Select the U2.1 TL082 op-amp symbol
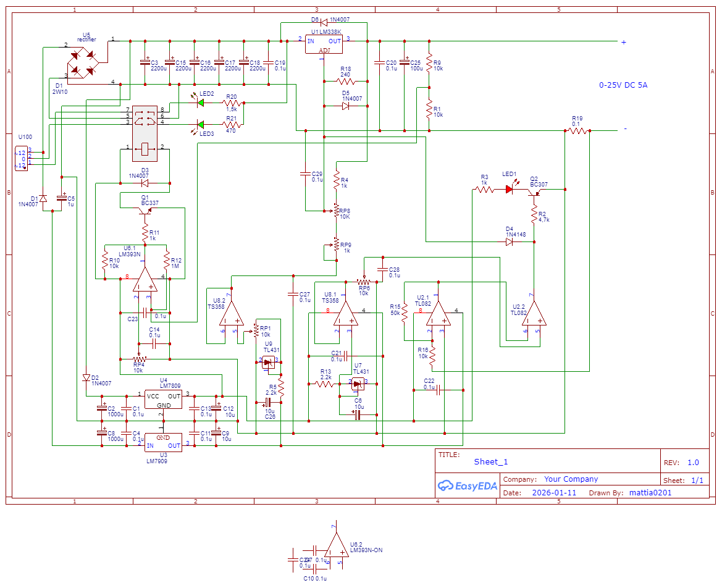This screenshot has height=588, width=722. coord(439,313)
